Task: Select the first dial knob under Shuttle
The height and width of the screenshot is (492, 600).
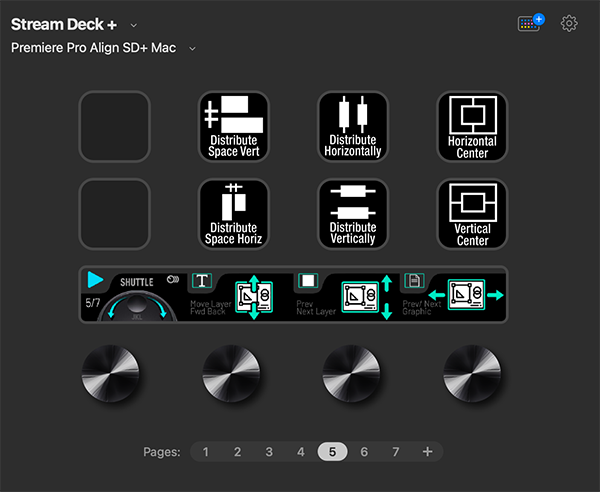Action: click(x=110, y=373)
